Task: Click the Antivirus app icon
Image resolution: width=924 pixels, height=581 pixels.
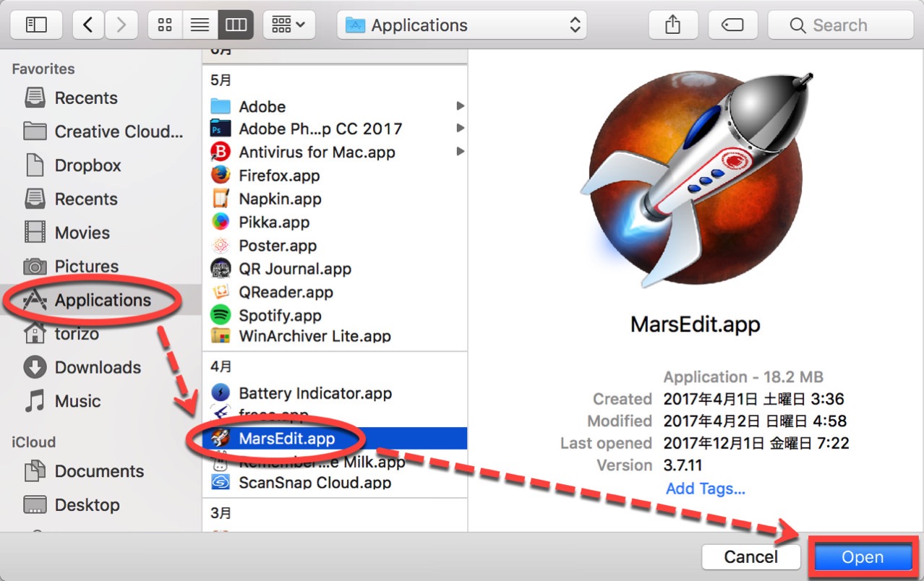Action: (221, 152)
